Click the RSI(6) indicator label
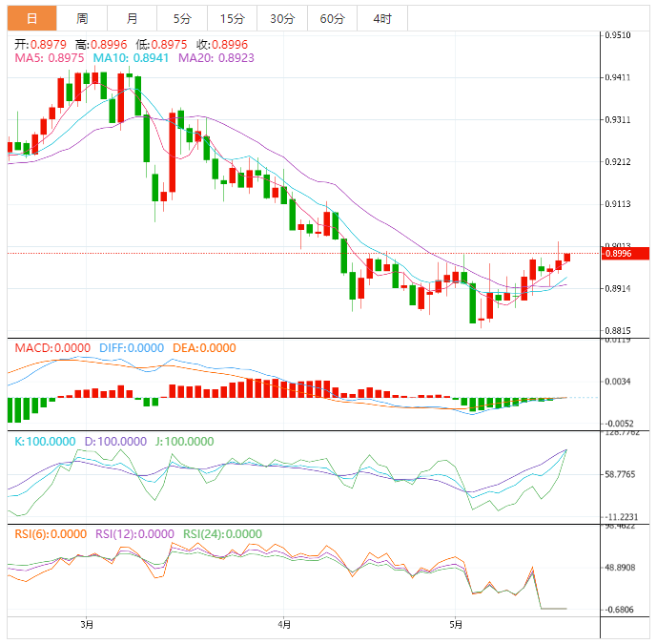Screen dimensions: 657x644 pyautogui.click(x=51, y=534)
